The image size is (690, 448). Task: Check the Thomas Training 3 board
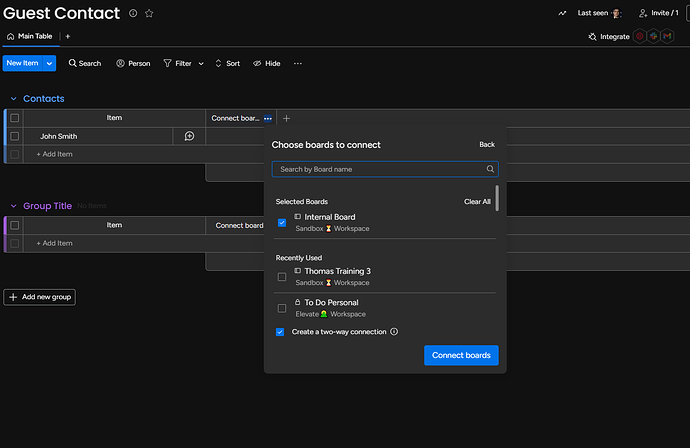tap(282, 276)
